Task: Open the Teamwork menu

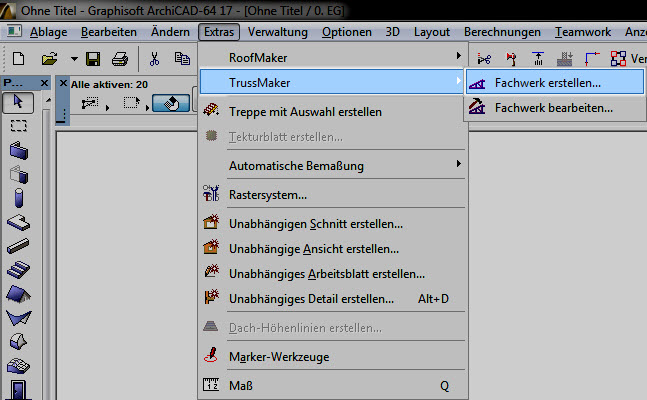Action: [583, 32]
